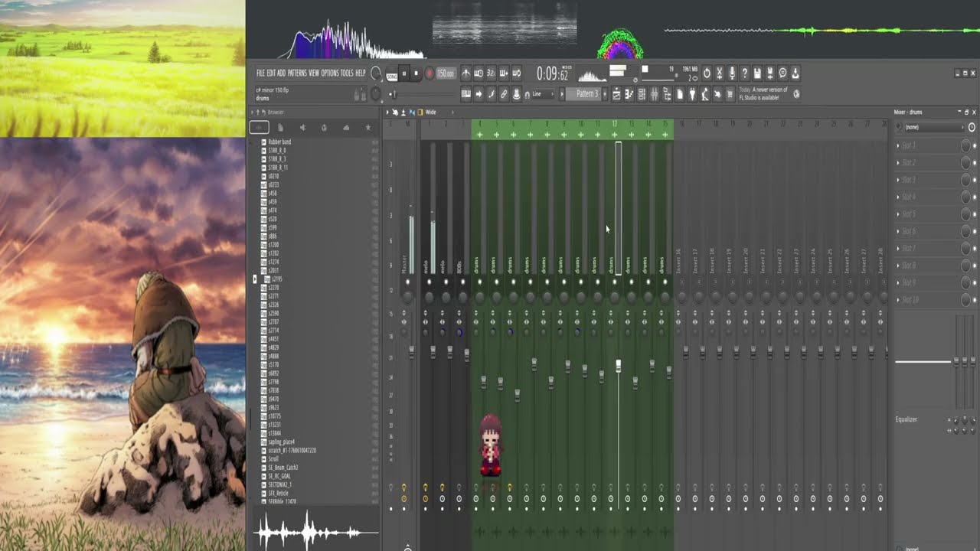Add a new pattern with plus button
This screenshot has width=980, height=551.
tap(605, 94)
